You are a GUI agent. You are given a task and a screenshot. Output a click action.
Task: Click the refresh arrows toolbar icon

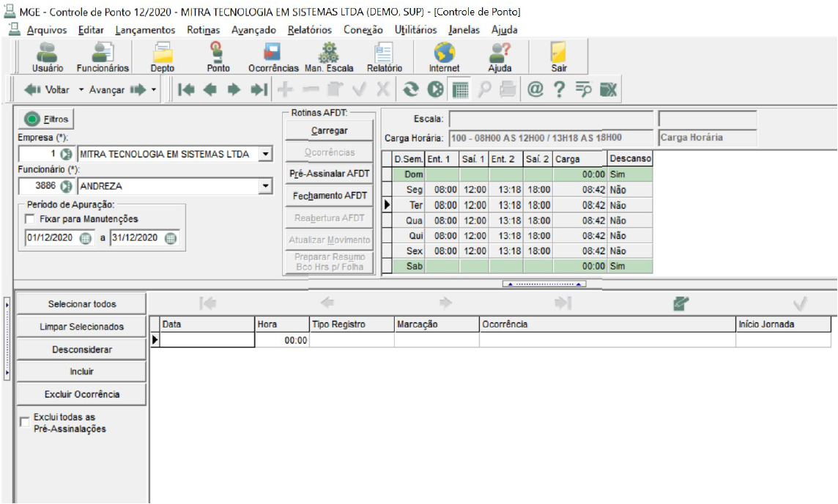click(x=410, y=89)
